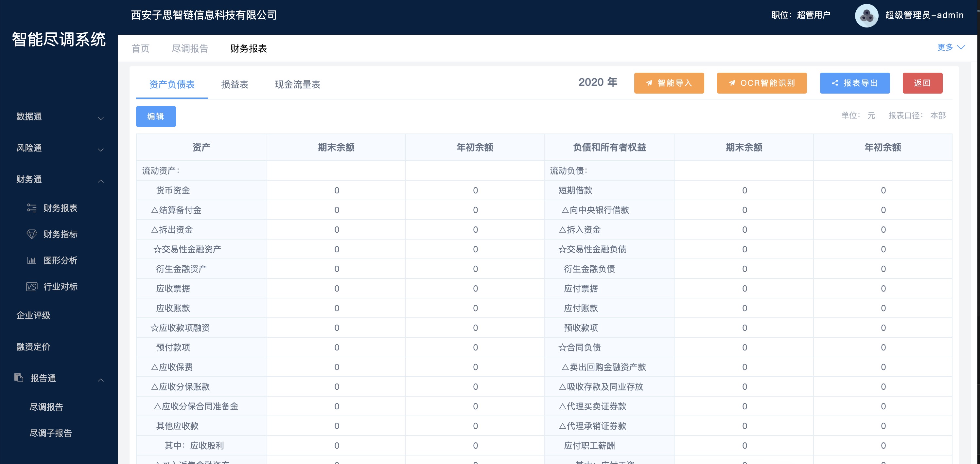Viewport: 980px width, 464px height.
Task: Open the 首页 top tab
Action: 140,48
